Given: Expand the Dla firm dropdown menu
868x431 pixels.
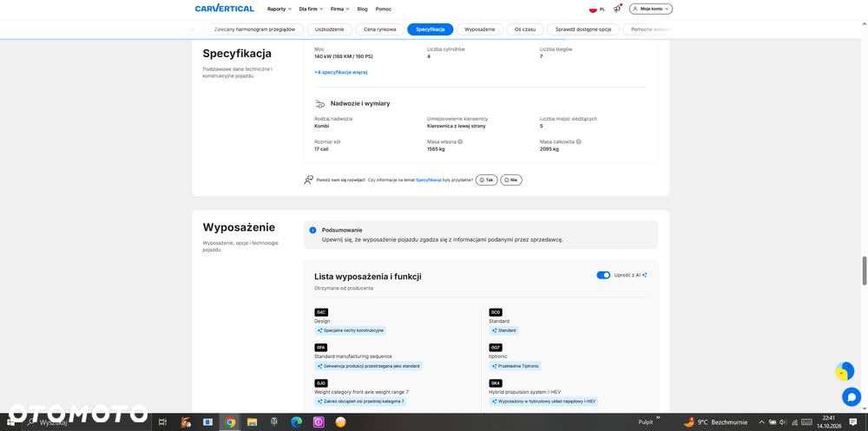Looking at the screenshot, I should 311,9.
